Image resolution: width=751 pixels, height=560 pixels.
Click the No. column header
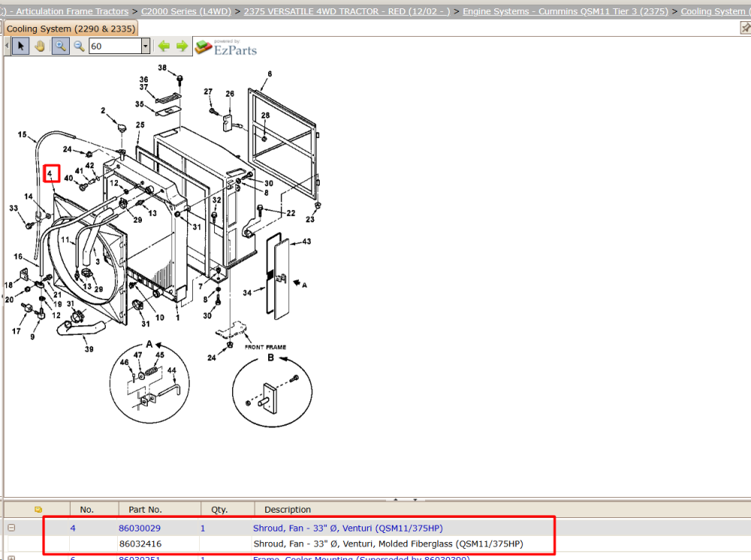point(86,510)
